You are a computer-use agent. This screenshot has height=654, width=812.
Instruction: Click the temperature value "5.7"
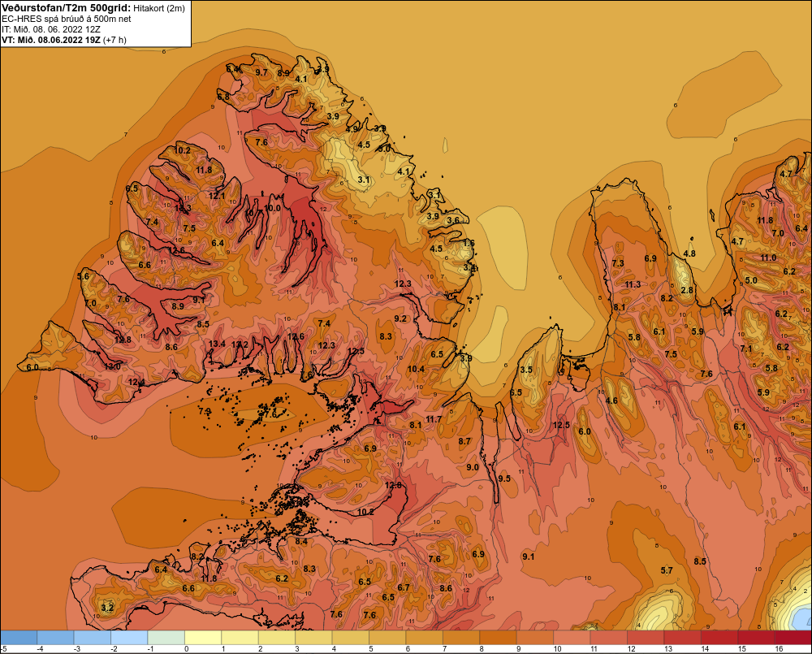(x=667, y=570)
